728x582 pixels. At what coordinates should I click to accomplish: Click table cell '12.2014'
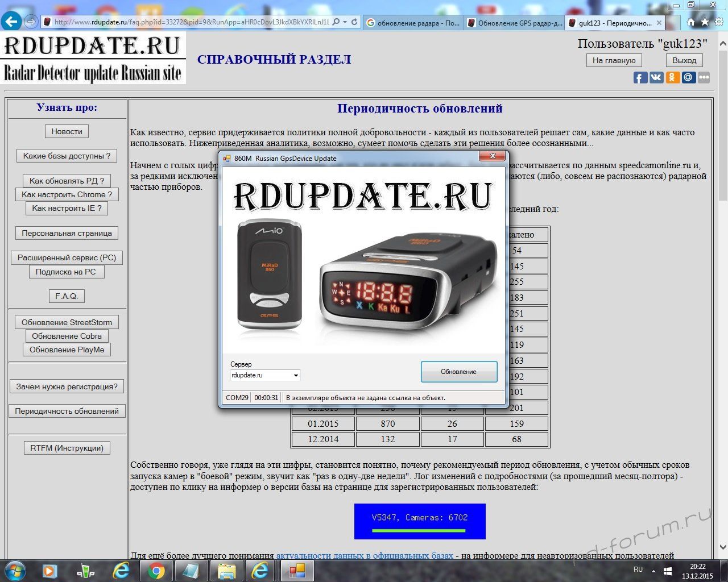323,439
